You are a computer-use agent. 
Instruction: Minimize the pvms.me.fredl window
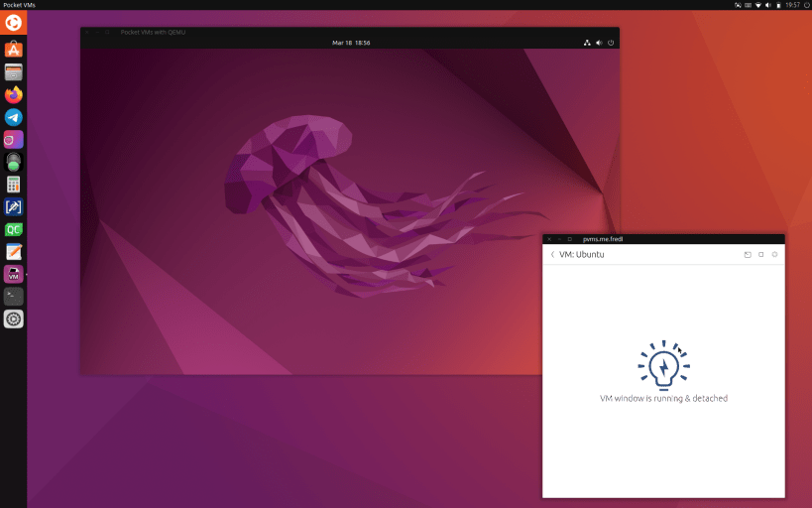pyautogui.click(x=559, y=239)
